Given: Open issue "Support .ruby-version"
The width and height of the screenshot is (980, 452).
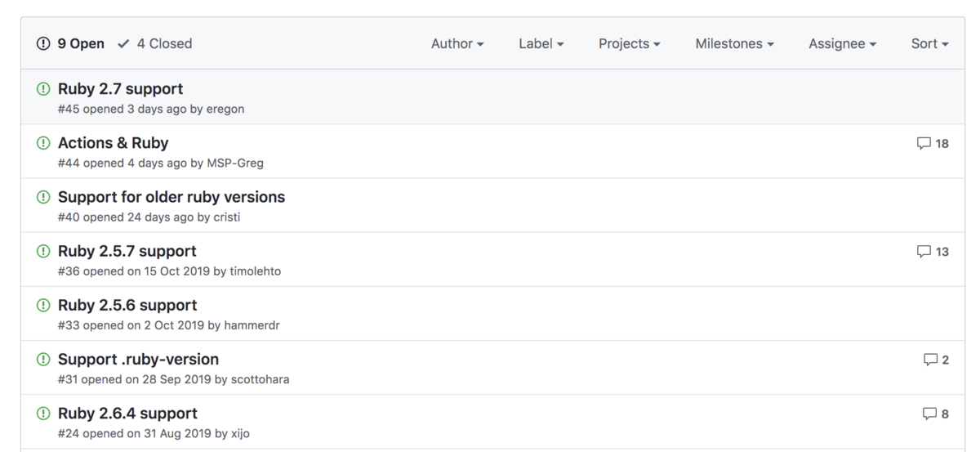Looking at the screenshot, I should 138,359.
